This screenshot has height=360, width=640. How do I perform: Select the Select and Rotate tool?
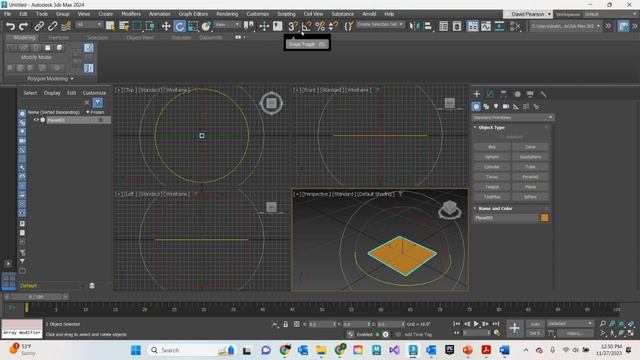coord(179,26)
